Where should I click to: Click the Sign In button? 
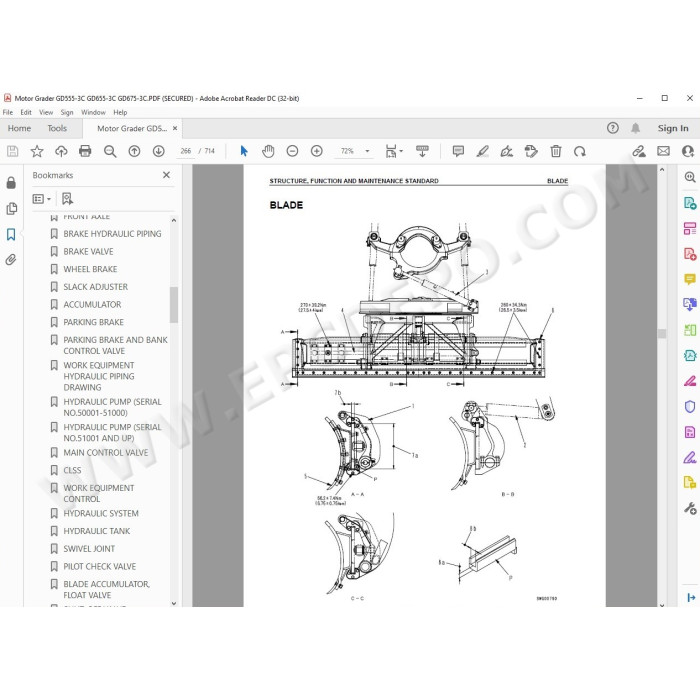click(x=673, y=128)
